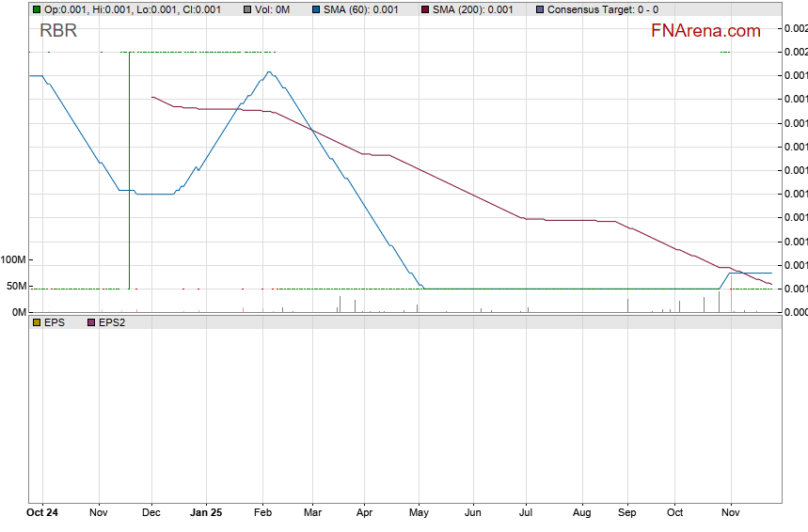Select the 'Jan 25' date axis label
The image size is (808, 532).
pos(206,513)
